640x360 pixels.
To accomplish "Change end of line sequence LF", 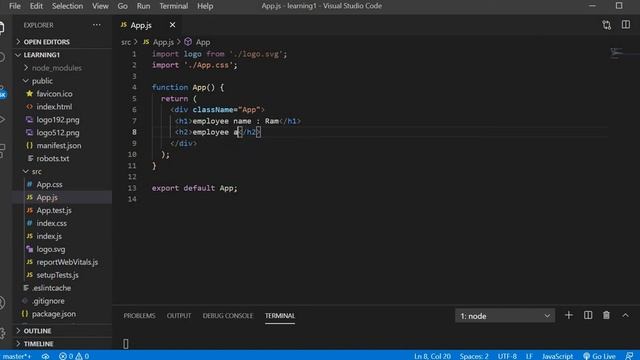I will 529,356.
